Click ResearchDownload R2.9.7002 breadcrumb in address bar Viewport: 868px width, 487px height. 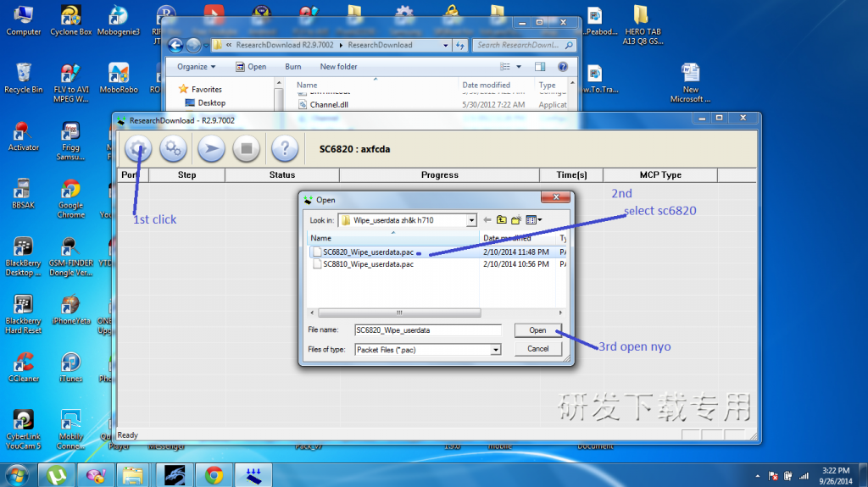pyautogui.click(x=285, y=45)
